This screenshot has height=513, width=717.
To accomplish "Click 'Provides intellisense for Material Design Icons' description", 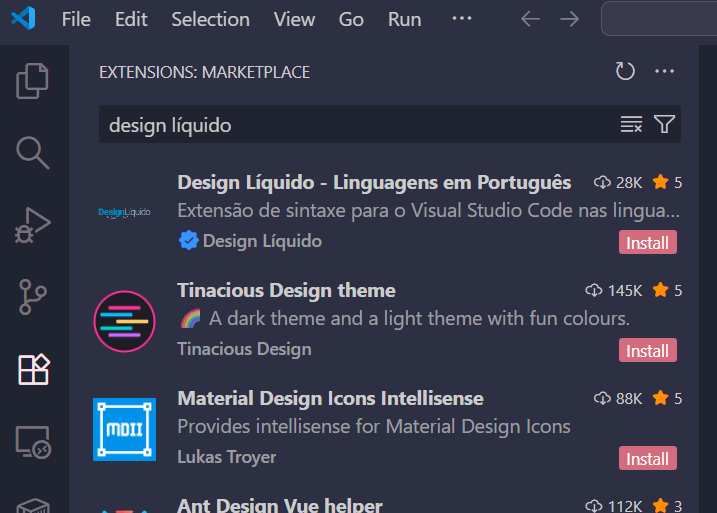I will pyautogui.click(x=374, y=427).
